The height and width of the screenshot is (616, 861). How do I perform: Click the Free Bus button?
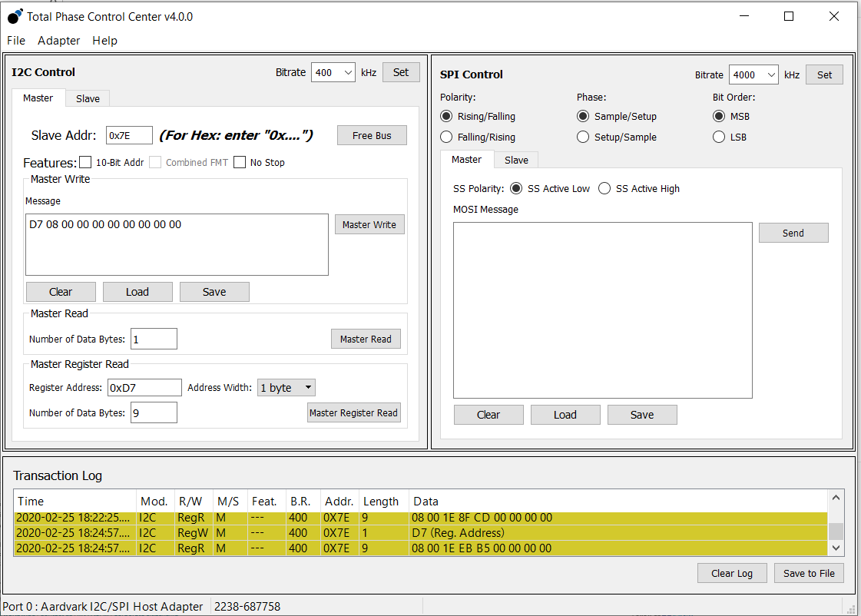pos(372,134)
